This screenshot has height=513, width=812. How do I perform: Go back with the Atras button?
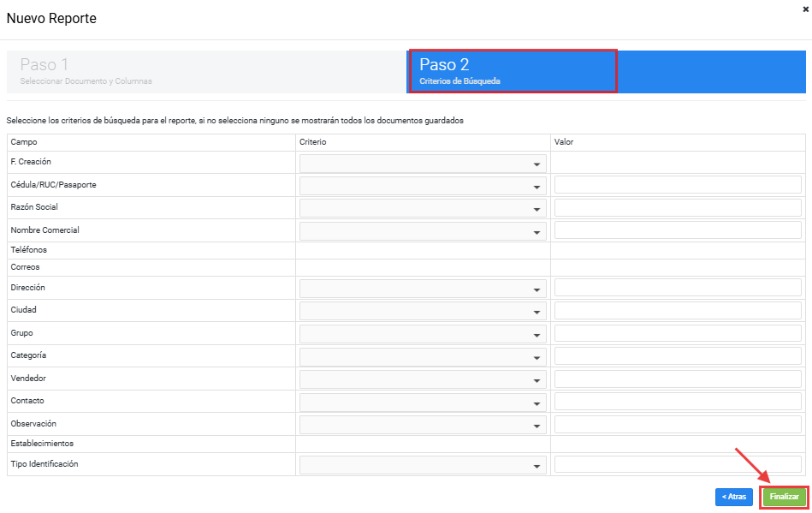[x=733, y=497]
